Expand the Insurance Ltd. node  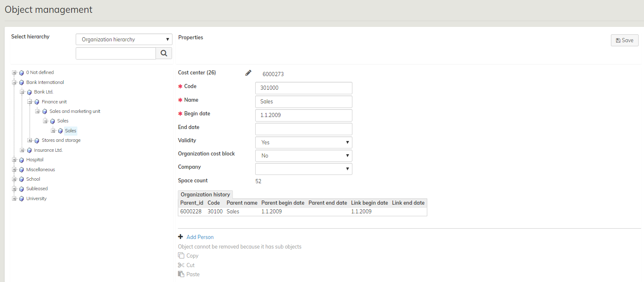pos(22,151)
